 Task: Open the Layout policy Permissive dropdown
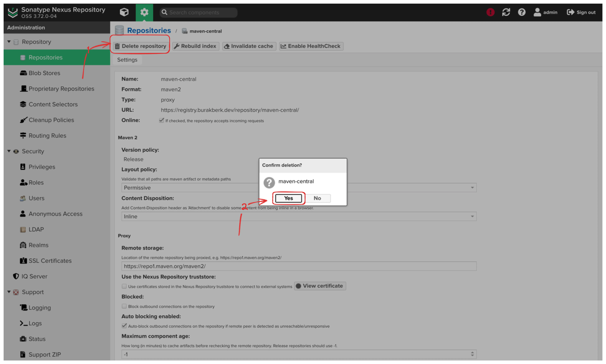coord(299,188)
